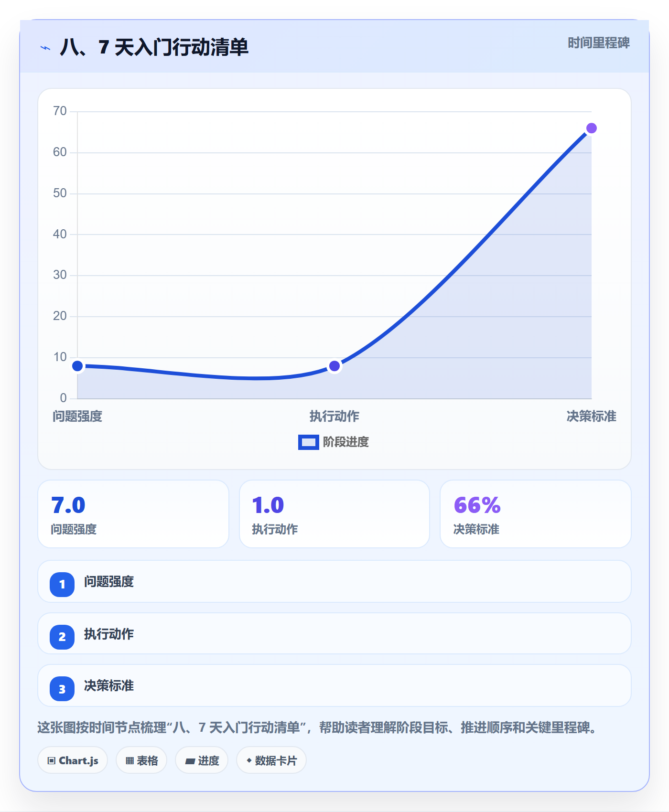Click the 时间里程碑 label in the header
Screen dimensions: 669x812
pyautogui.click(x=599, y=43)
